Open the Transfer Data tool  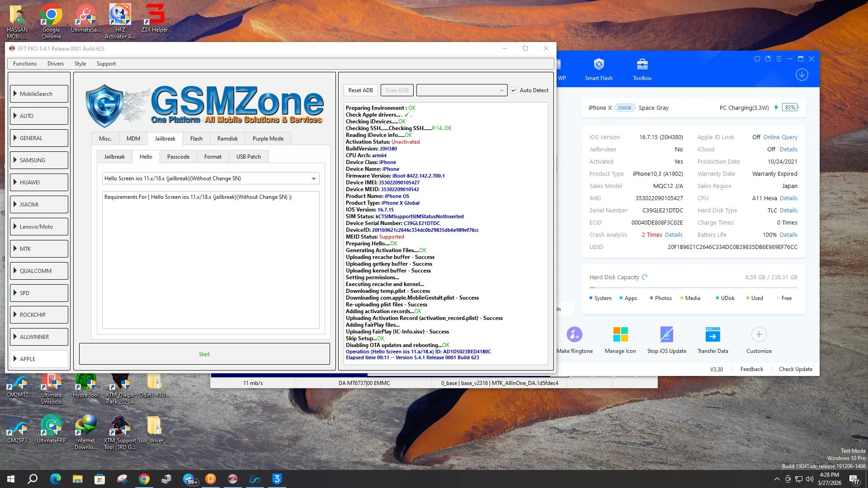pyautogui.click(x=712, y=335)
